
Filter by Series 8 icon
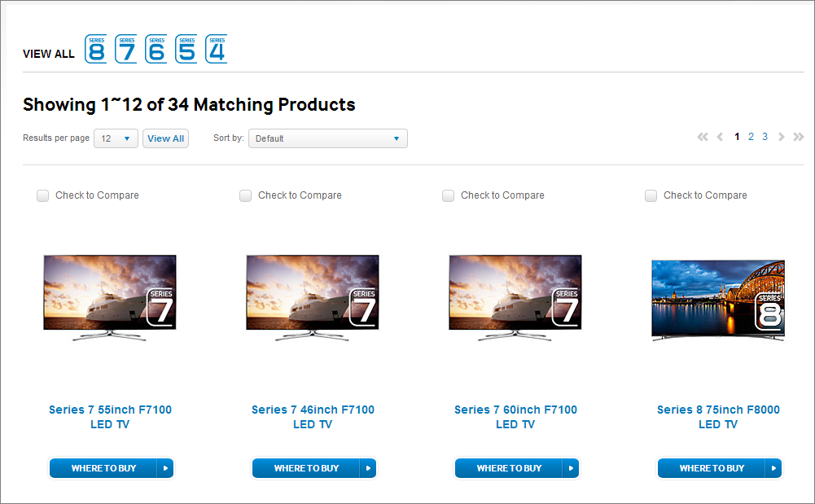95,50
